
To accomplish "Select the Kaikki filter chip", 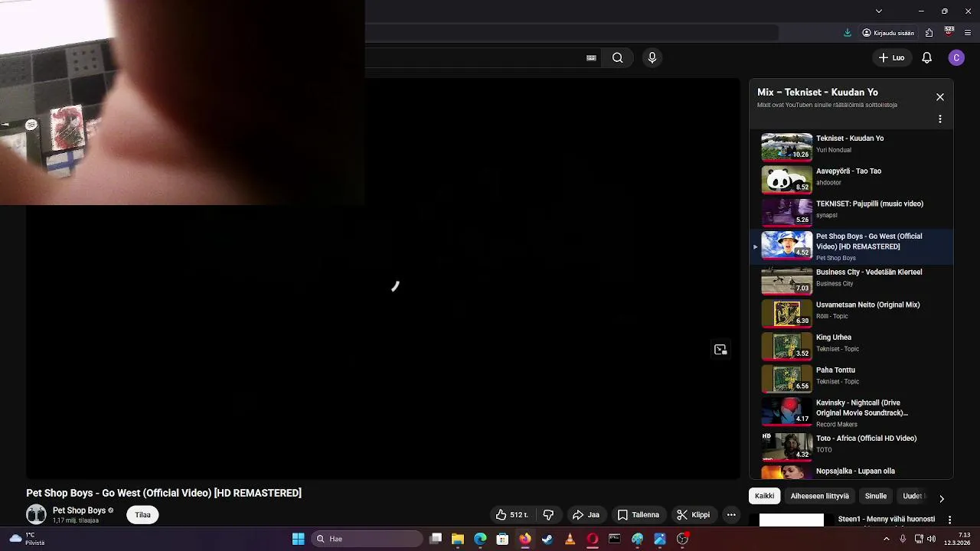I will [x=764, y=496].
